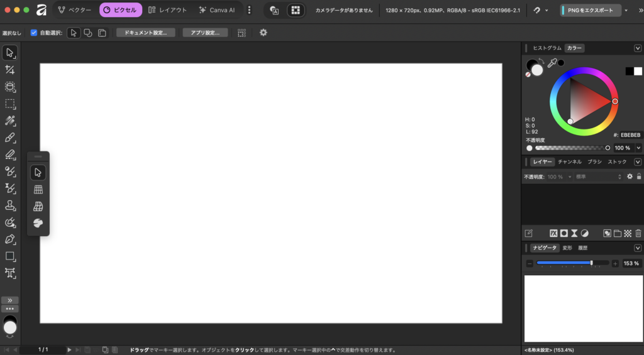Click the eyedropper color picker icon
Viewport: 644px width, 355px height.
pyautogui.click(x=552, y=63)
